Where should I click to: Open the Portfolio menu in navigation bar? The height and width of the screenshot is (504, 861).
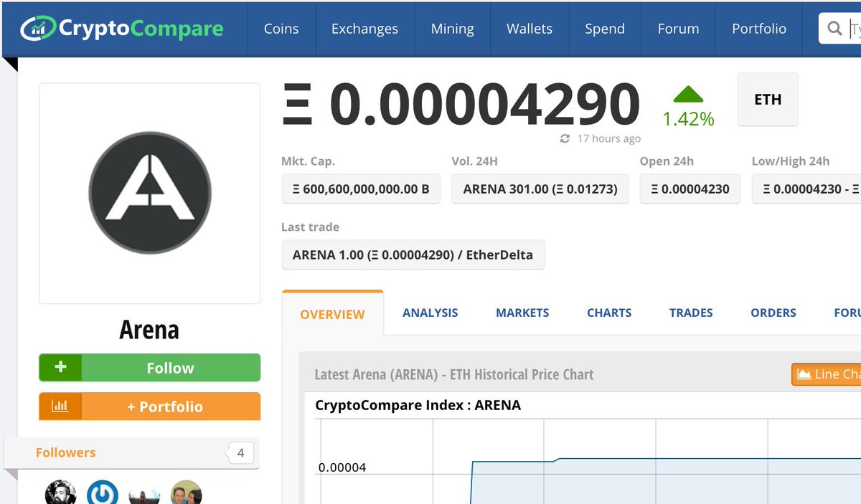(x=759, y=29)
